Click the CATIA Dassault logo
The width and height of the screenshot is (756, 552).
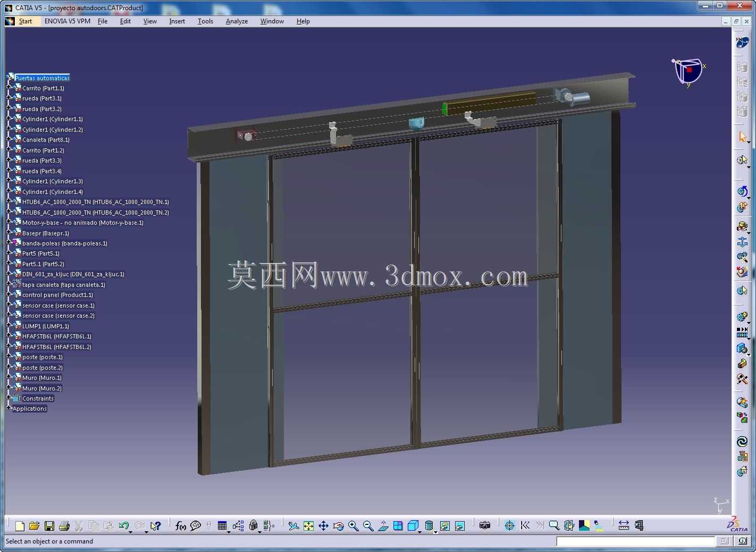(738, 523)
